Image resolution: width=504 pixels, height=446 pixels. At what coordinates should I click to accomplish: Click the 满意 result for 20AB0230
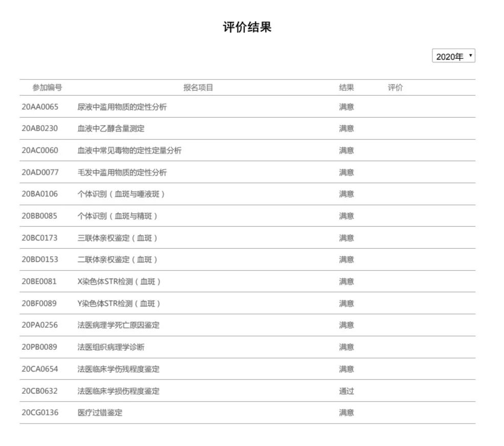[346, 129]
